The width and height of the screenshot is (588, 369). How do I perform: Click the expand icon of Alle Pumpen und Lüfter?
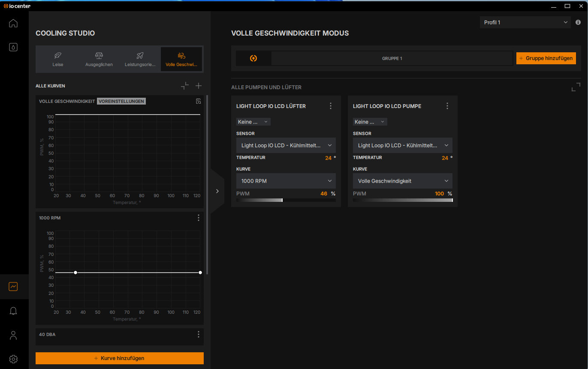pos(576,87)
